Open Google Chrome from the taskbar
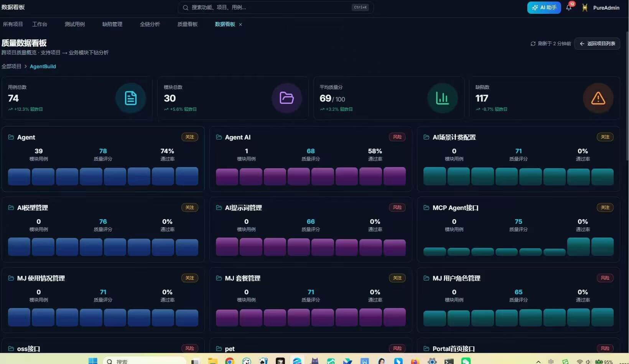This screenshot has width=629, height=364. [x=230, y=361]
